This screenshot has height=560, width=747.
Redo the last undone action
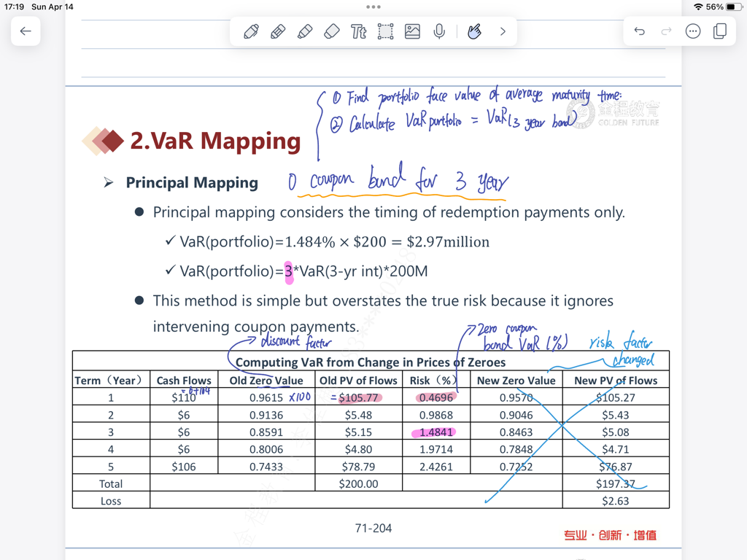click(666, 31)
